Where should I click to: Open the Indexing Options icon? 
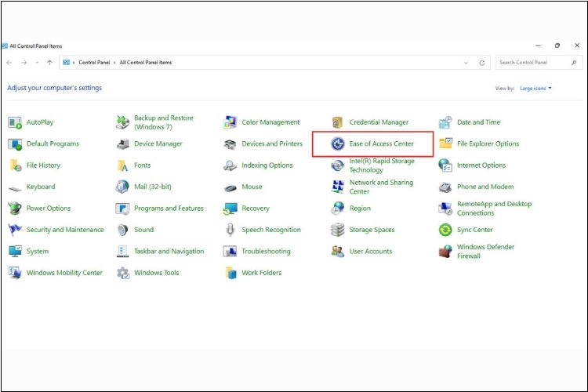(230, 165)
